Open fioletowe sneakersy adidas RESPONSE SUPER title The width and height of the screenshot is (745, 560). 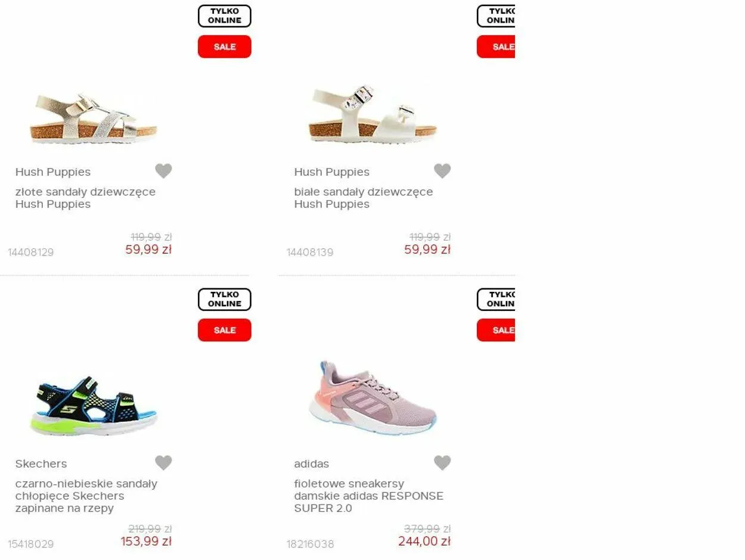click(369, 496)
